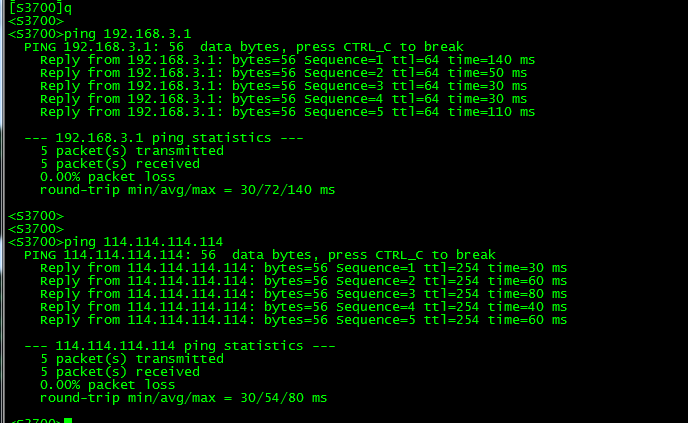Click the first '0.00% packet loss' line
The width and height of the screenshot is (688, 423).
[x=108, y=177]
